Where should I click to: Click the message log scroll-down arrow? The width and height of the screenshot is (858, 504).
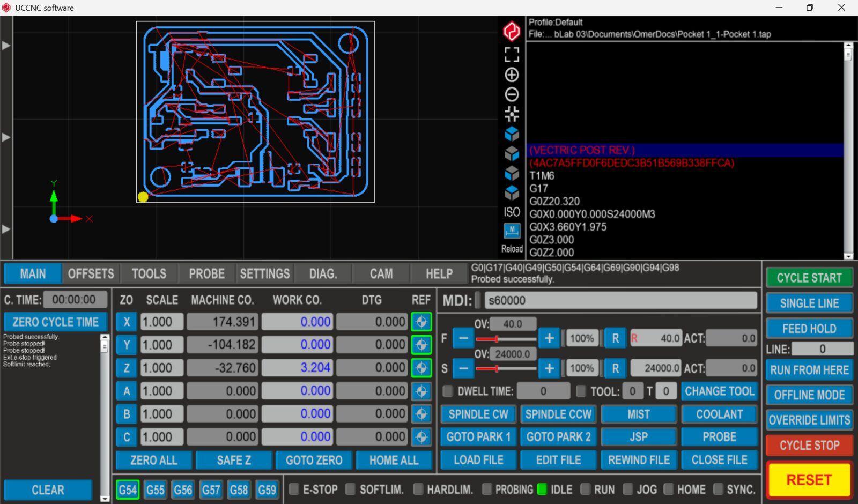[105, 498]
